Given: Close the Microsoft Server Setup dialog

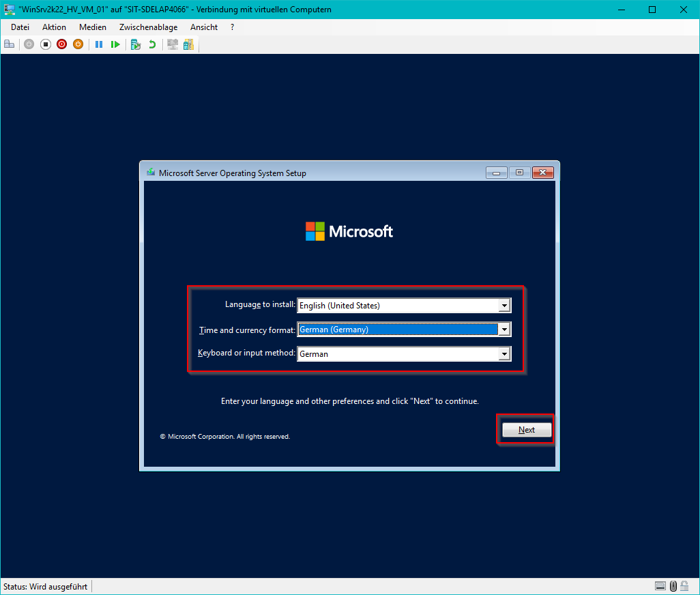Looking at the screenshot, I should (542, 173).
